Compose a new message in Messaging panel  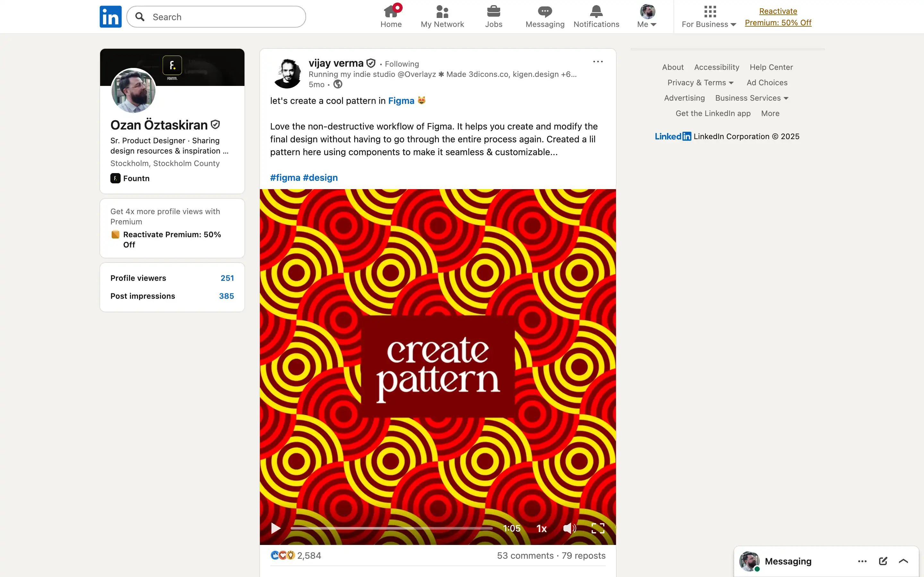(x=883, y=561)
